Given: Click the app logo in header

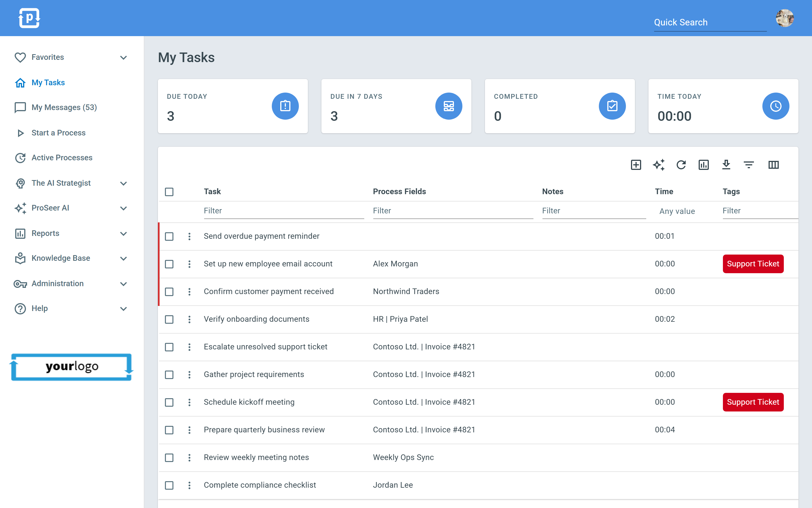Looking at the screenshot, I should [29, 18].
